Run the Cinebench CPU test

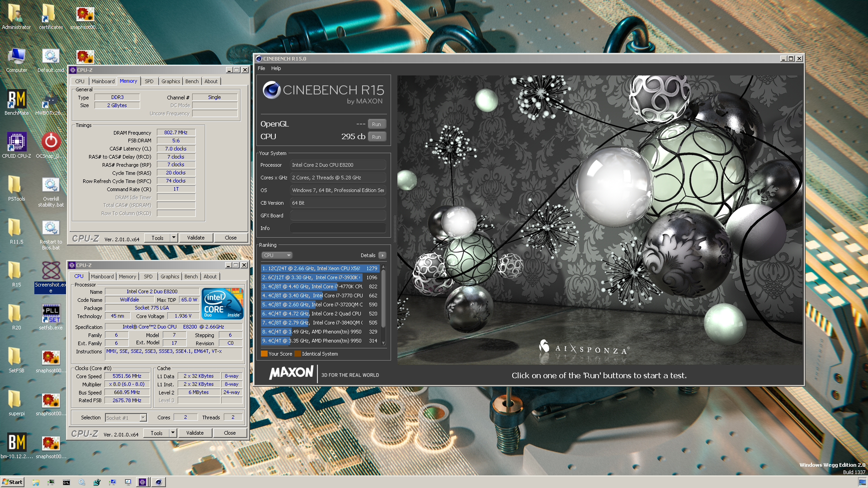377,137
